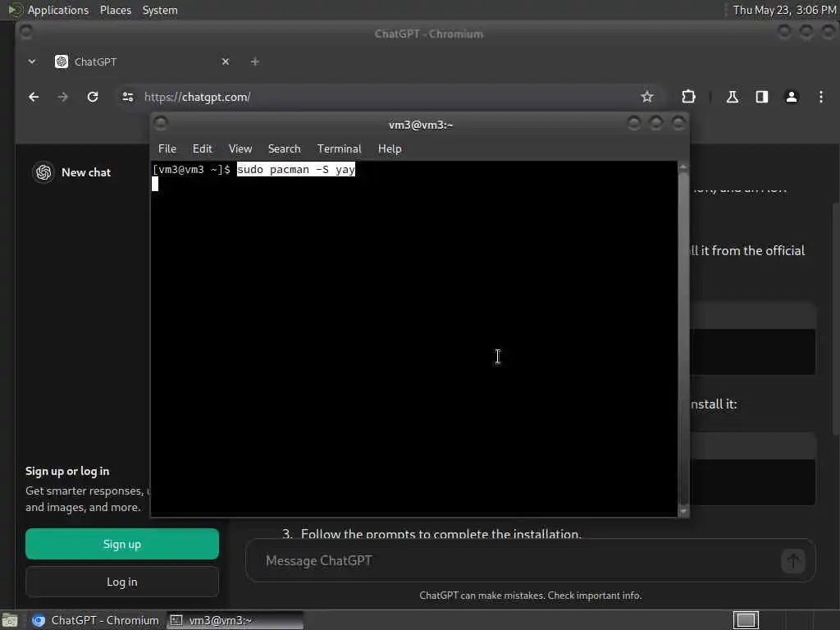Go back using Chromium's back arrow

point(33,97)
